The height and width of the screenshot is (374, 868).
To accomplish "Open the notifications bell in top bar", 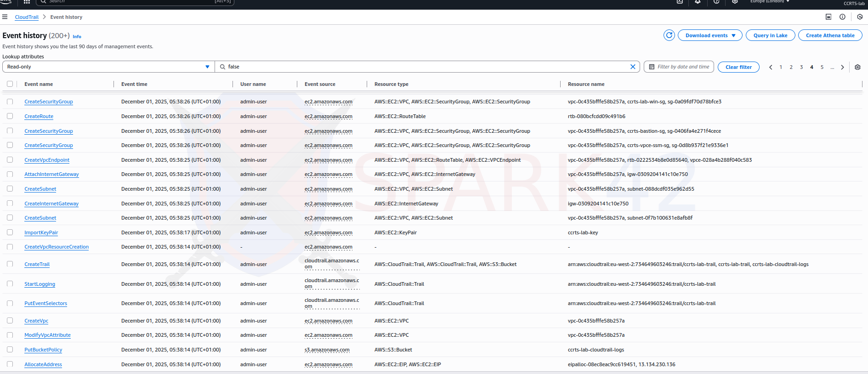I will click(698, 2).
